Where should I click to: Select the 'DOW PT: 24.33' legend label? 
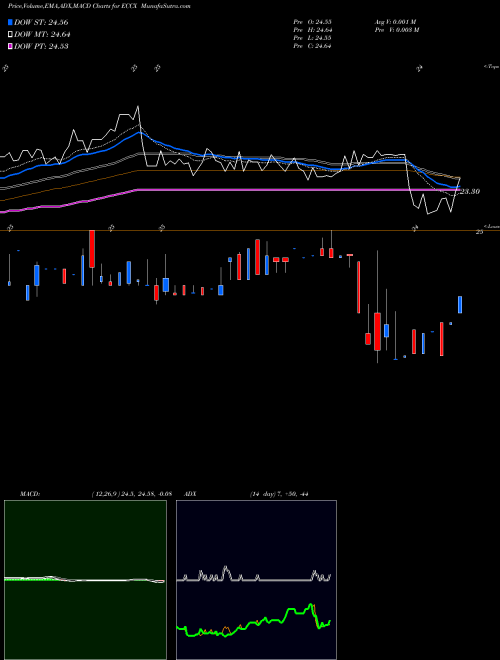41,46
